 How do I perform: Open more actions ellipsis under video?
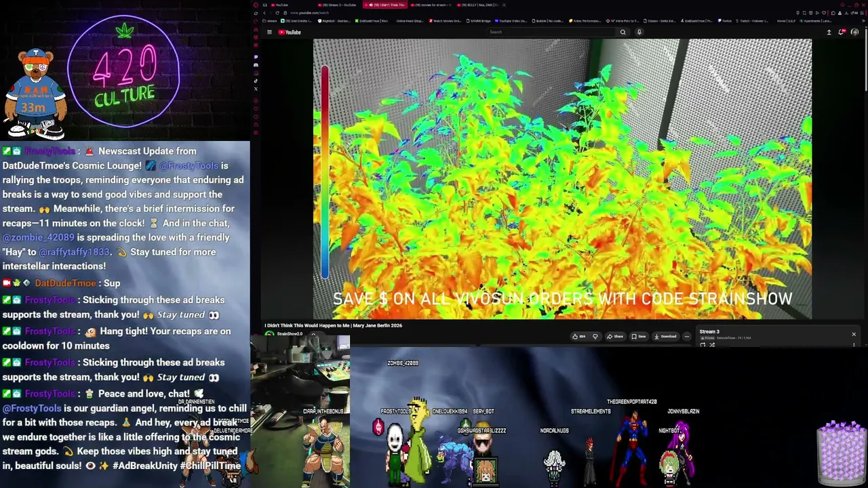(686, 336)
